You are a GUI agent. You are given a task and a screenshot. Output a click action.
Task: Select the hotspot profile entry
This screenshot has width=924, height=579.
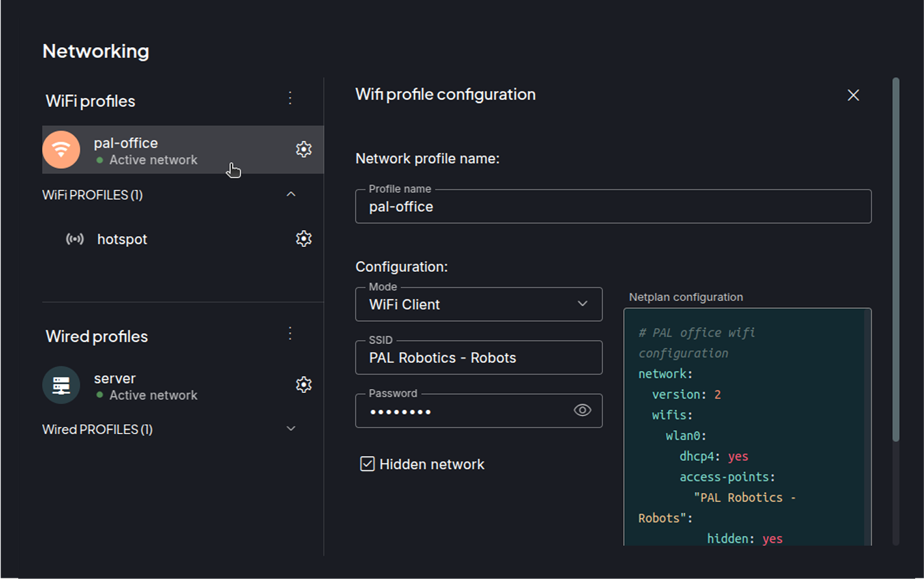(x=122, y=239)
